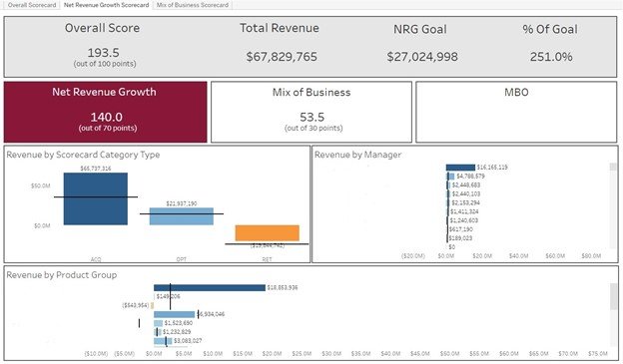This screenshot has height=364, width=623.
Task: Click the $50.0M axis label in category chart
Action: tap(41, 185)
